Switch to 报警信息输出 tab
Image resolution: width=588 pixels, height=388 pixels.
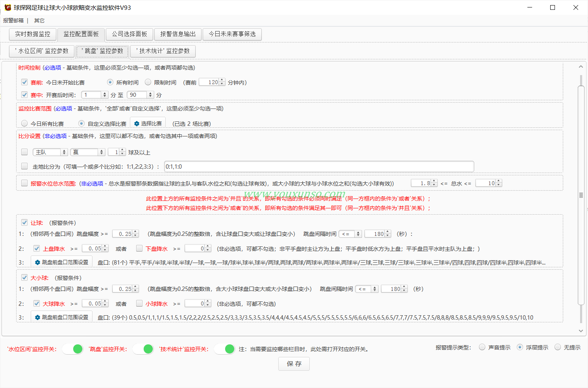178,34
